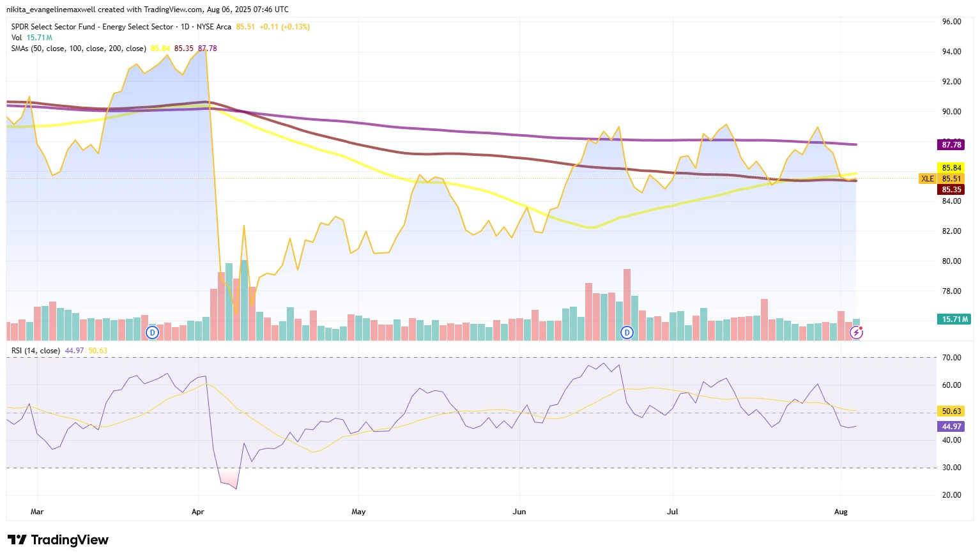Click the XLE 85.51 current price tag
This screenshot has height=559, width=980.
[942, 179]
